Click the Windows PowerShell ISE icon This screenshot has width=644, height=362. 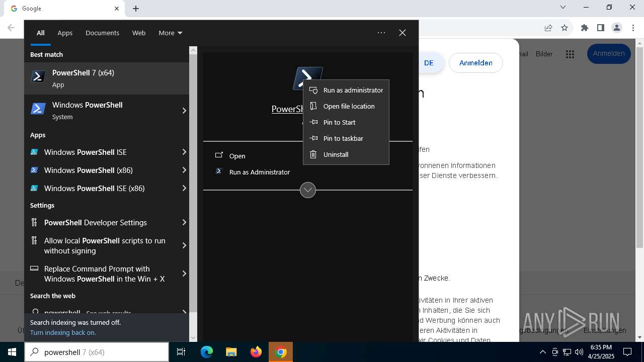point(34,152)
